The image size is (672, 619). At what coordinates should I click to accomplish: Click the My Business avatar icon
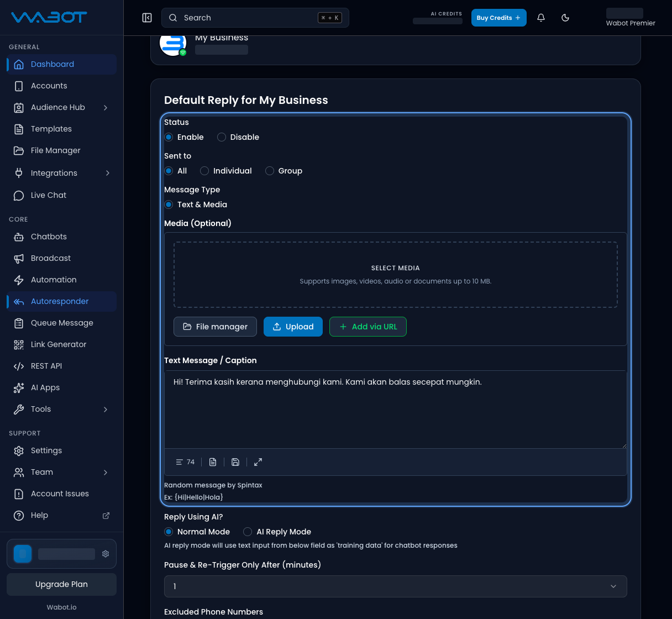point(173,44)
